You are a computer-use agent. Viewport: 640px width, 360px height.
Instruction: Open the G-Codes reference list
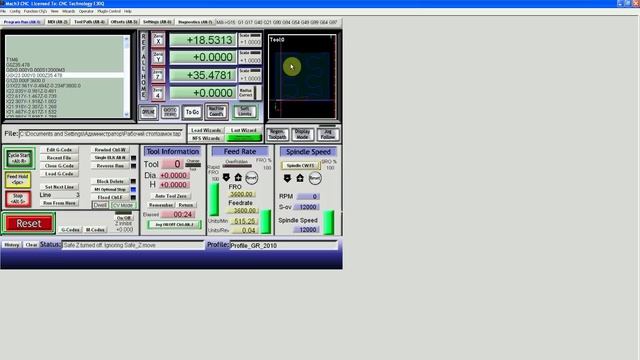[70, 230]
